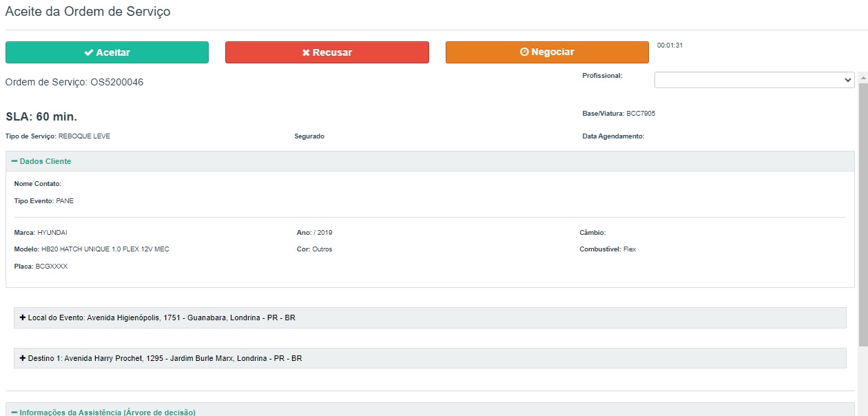Screen dimensions: 868x416
Task: Click the plus icon beside Local do Evento
Action: (23, 318)
